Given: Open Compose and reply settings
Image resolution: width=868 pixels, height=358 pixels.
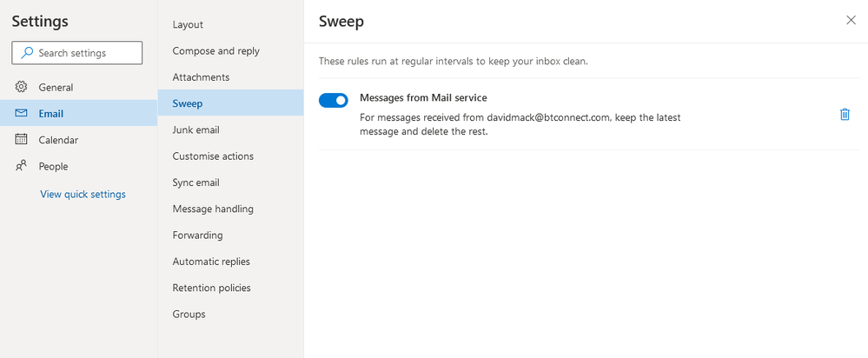Looking at the screenshot, I should coord(215,50).
